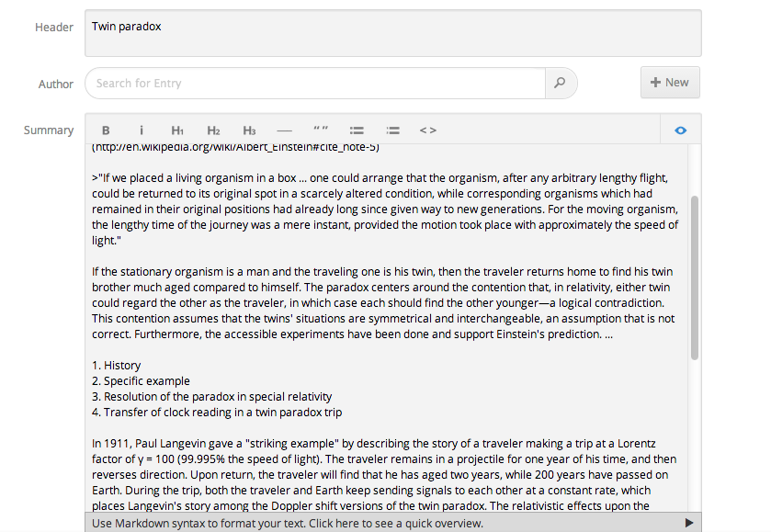Click the Summary editor vertical scrollbar thumb
The height and width of the screenshot is (532, 771).
tap(695, 277)
